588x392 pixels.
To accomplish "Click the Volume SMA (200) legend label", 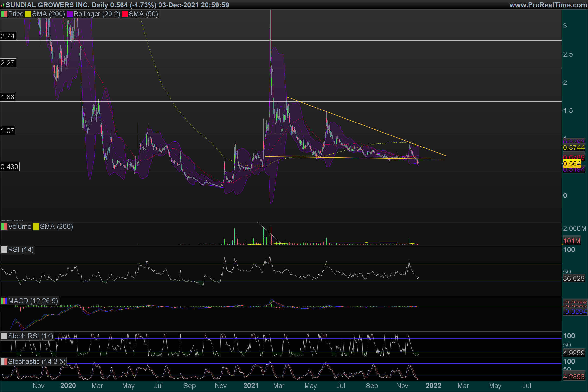I will tap(56, 226).
